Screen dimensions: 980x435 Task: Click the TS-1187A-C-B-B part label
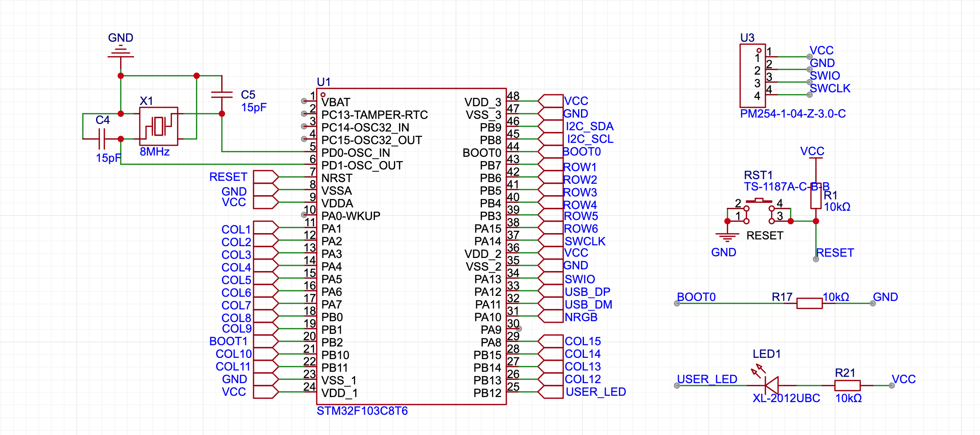tap(787, 187)
